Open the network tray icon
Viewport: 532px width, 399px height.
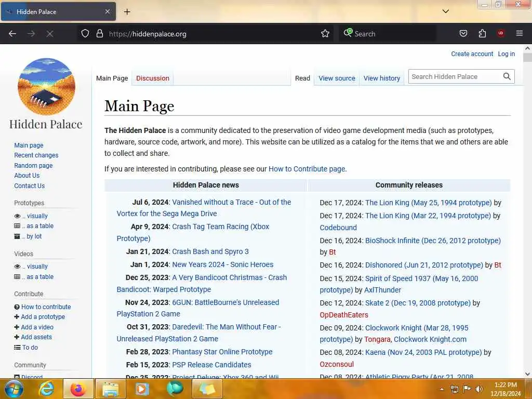(454, 389)
